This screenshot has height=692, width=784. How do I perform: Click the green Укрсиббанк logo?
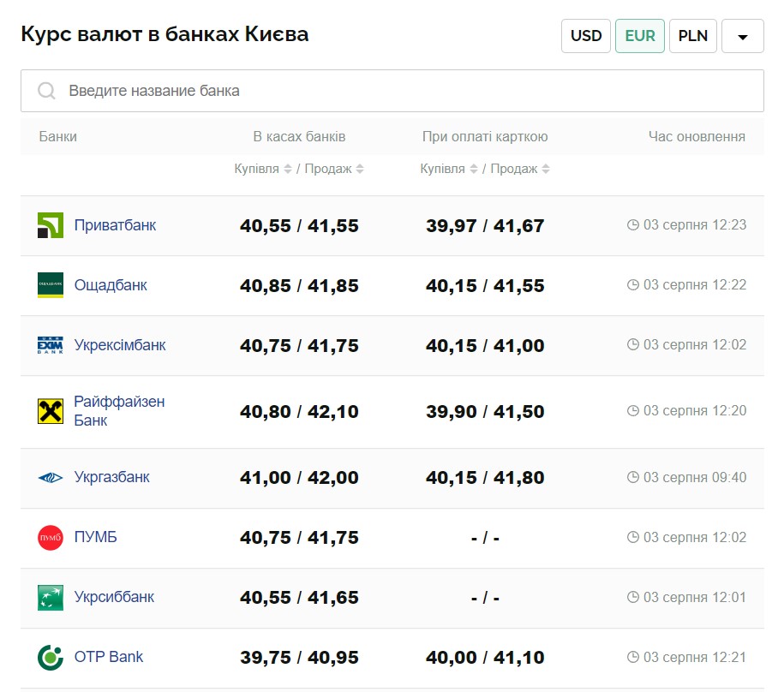(51, 598)
